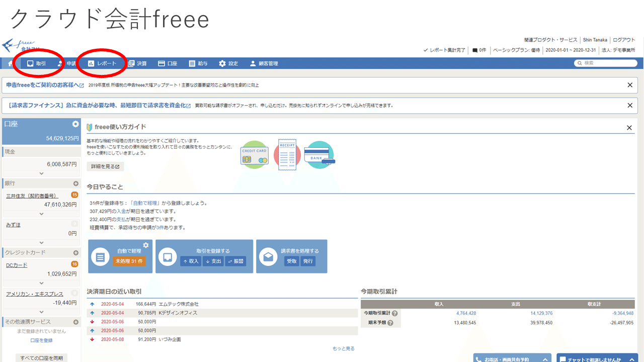Click the 未処理 31 件 button
Image resolution: width=644 pixels, height=362 pixels.
pyautogui.click(x=129, y=261)
